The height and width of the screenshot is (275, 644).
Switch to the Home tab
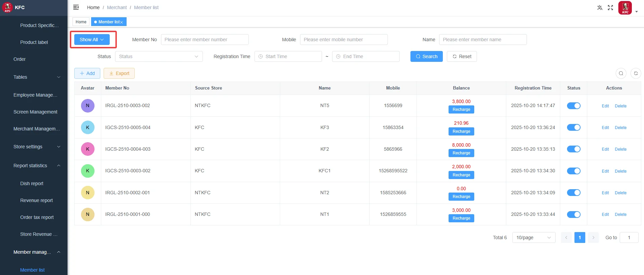(x=81, y=22)
